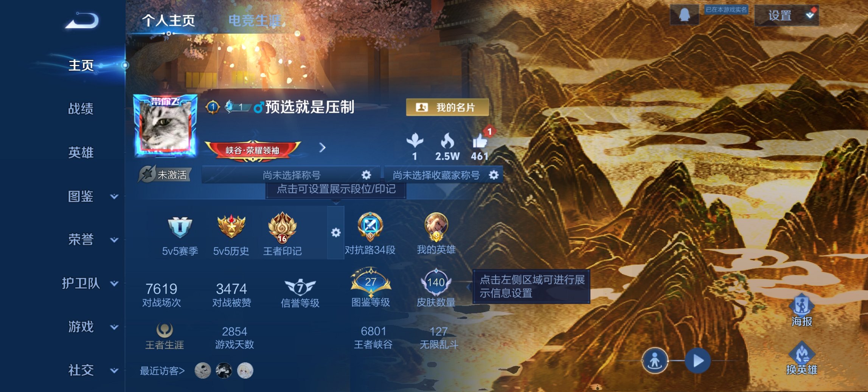Expand the 护卫队 sidebar section
The height and width of the screenshot is (392, 868).
114,284
